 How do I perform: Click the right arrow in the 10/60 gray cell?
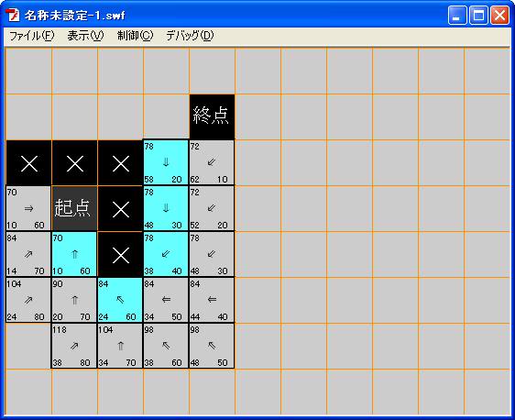coord(28,208)
